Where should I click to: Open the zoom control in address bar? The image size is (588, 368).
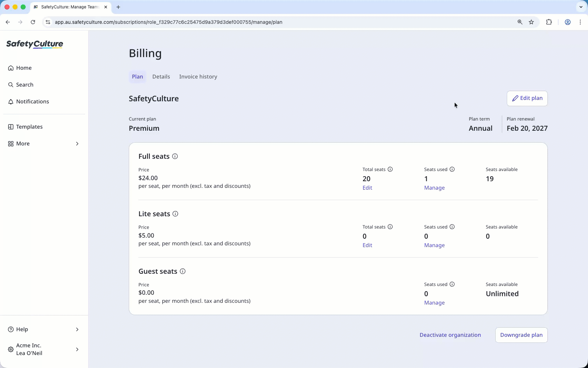tap(520, 22)
